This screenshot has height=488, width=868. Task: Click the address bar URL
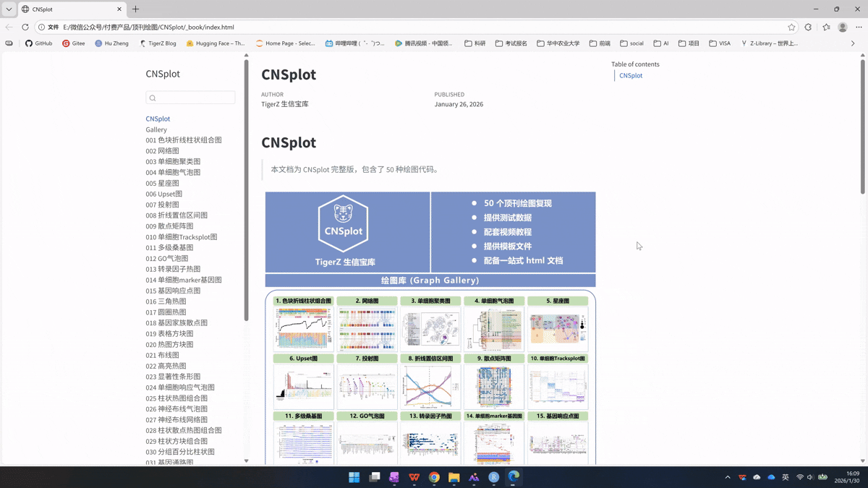148,27
